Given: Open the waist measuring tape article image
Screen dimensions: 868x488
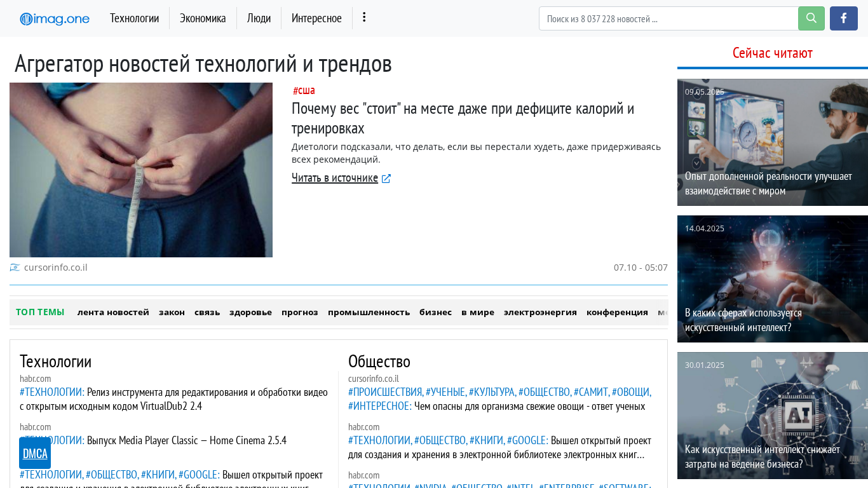Looking at the screenshot, I should (x=141, y=170).
